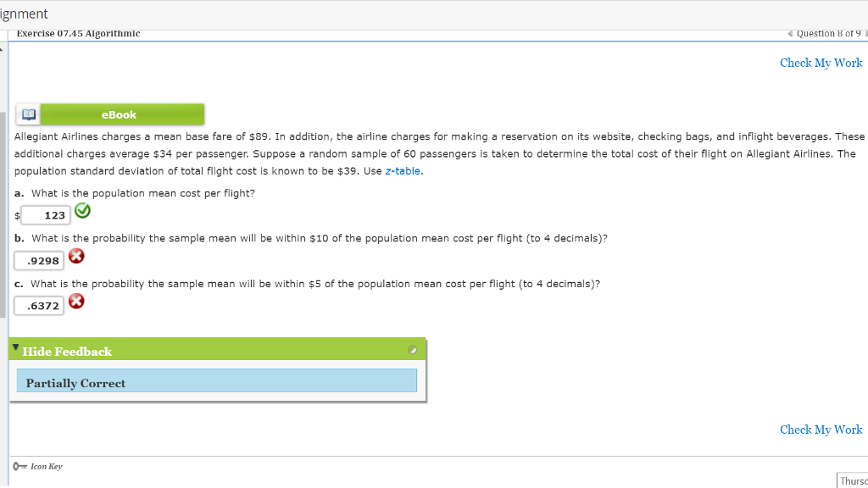Viewport: 868px width, 488px height.
Task: Click the bottom Check My Work button
Action: pyautogui.click(x=821, y=430)
